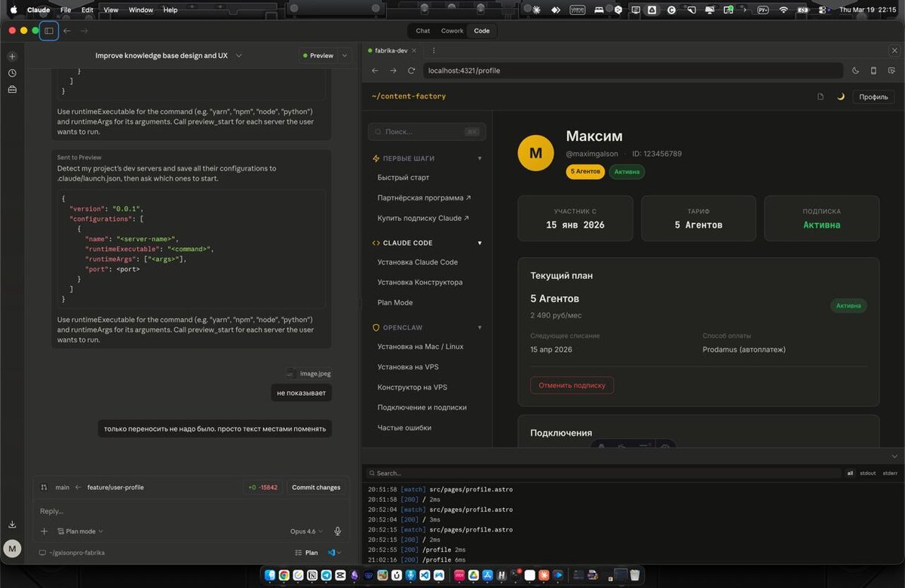This screenshot has height=588, width=905.
Task: Close the preview panel with X
Action: pyautogui.click(x=894, y=51)
